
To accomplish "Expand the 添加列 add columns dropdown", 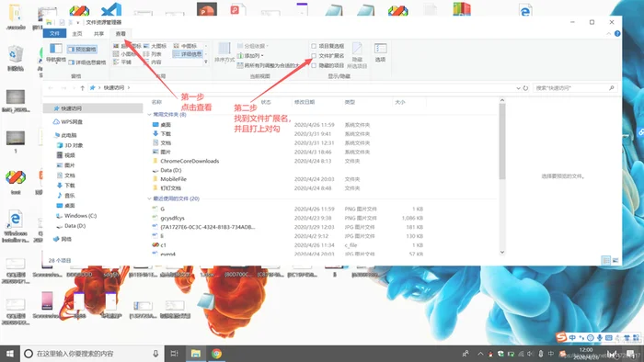I will (x=250, y=56).
